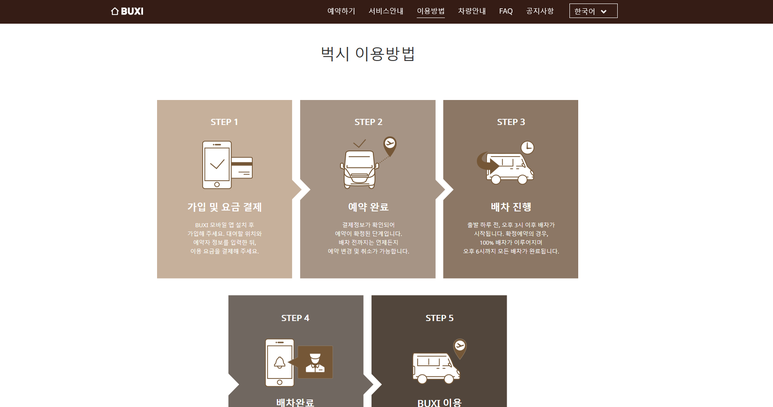This screenshot has height=407, width=773.
Task: Click the BUXI home logo
Action: coord(127,11)
